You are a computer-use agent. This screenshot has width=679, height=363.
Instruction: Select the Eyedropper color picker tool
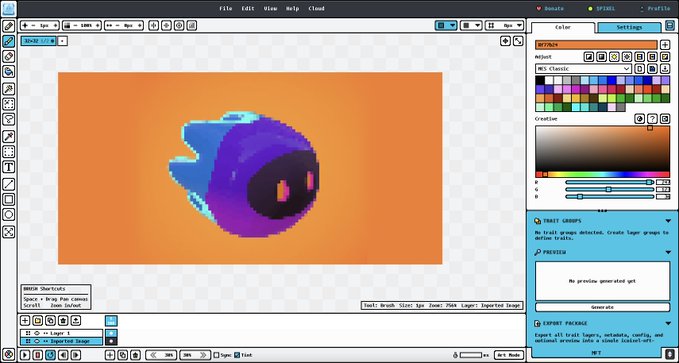[x=9, y=136]
